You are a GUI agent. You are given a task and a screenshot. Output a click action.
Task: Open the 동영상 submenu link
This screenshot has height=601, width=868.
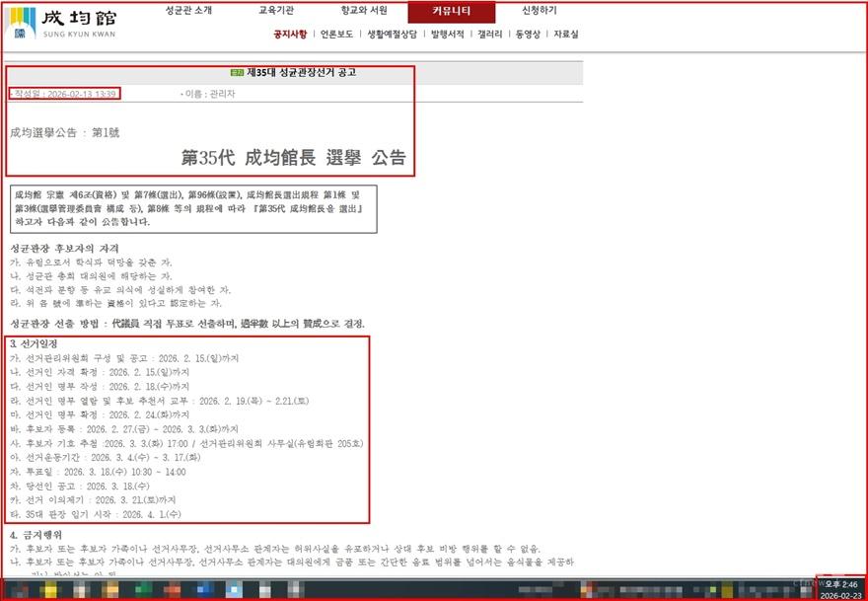(x=528, y=35)
